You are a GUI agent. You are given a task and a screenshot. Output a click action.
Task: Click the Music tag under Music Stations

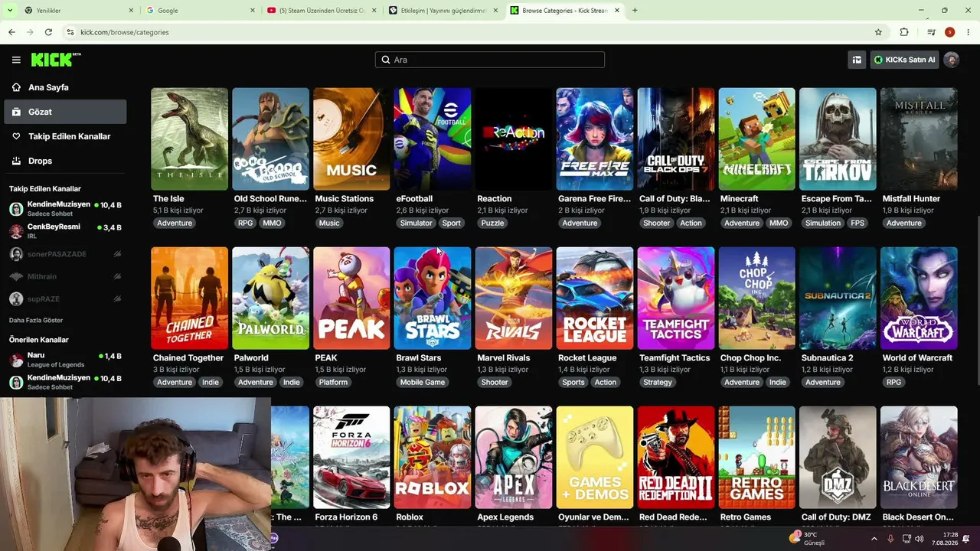pos(329,223)
